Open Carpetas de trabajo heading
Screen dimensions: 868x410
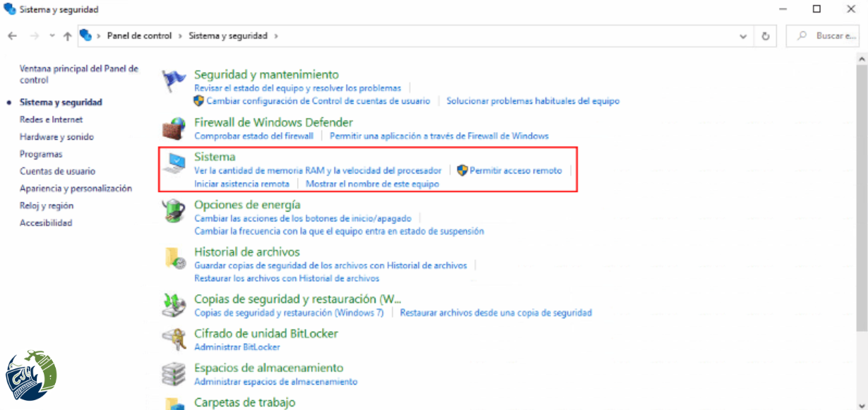click(x=245, y=403)
